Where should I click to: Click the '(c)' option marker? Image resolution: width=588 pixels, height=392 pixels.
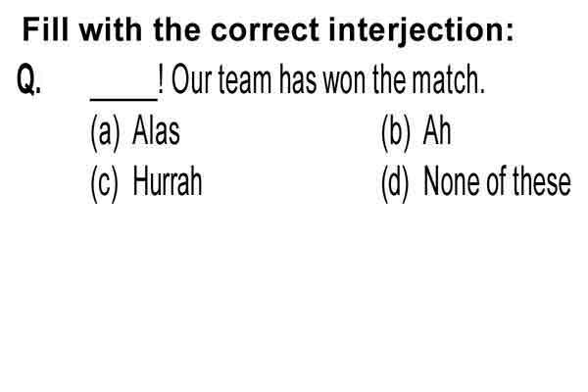point(104,184)
